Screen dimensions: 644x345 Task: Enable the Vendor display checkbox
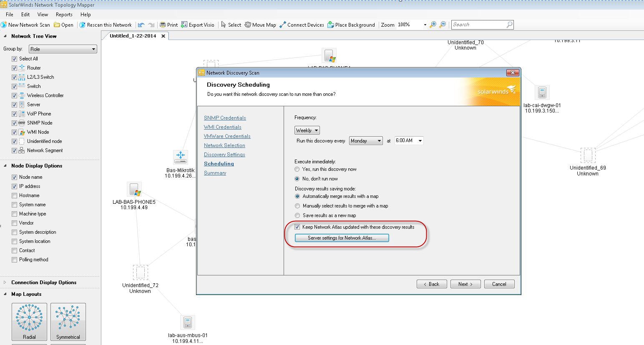(15, 223)
